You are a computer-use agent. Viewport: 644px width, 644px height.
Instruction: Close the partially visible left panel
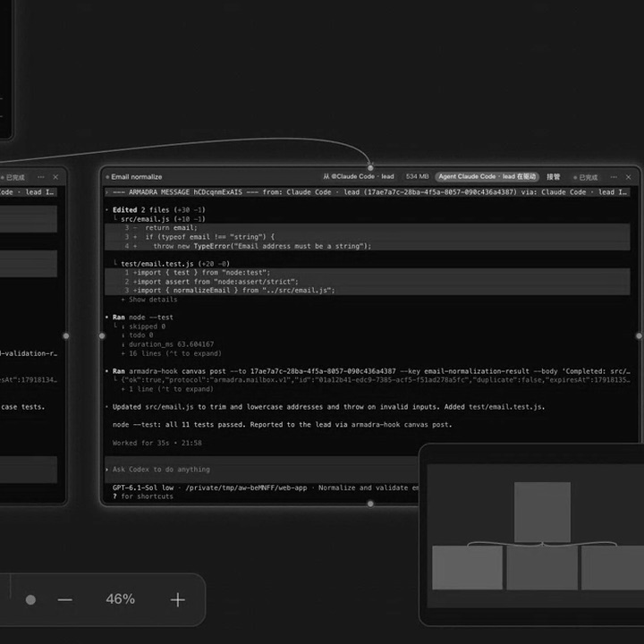click(x=55, y=177)
